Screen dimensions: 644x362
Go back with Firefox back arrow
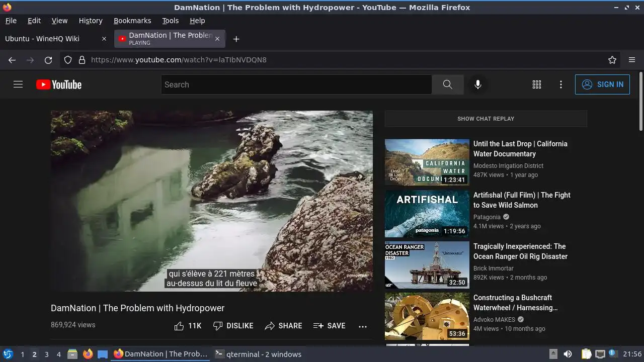(x=12, y=60)
